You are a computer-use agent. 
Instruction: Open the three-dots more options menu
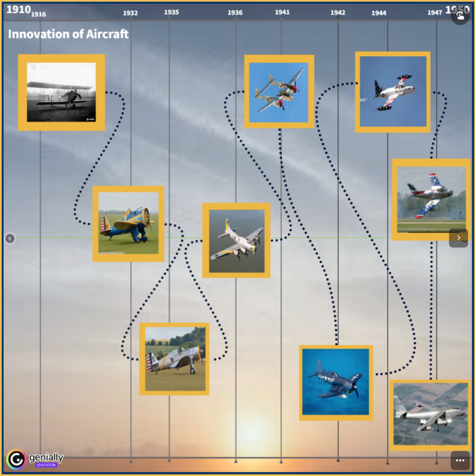pyautogui.click(x=460, y=460)
